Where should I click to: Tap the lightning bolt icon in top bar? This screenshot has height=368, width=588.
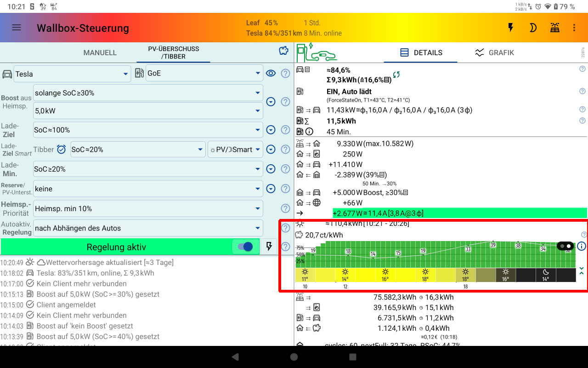point(511,27)
